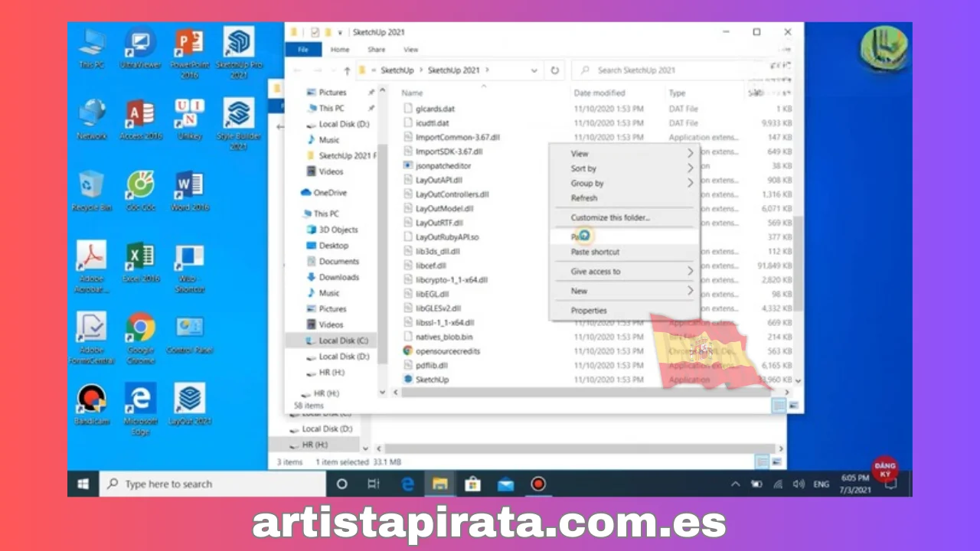The height and width of the screenshot is (551, 980).
Task: Select the jsonpatcheditor file
Action: 443,165
